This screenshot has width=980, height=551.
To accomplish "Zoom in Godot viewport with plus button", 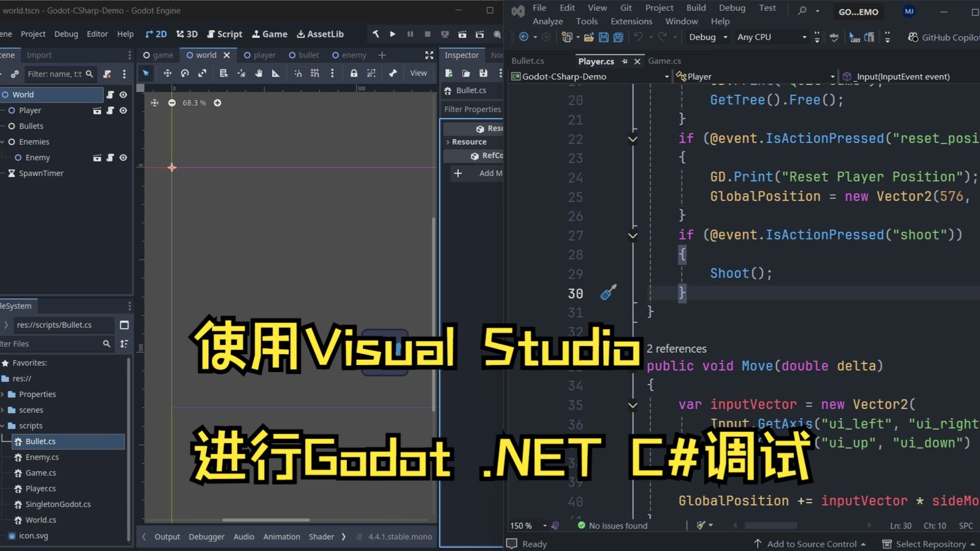I will click(217, 103).
